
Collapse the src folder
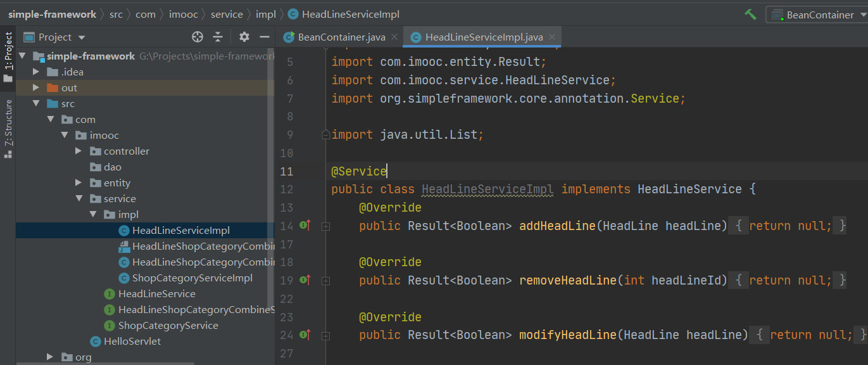click(37, 103)
